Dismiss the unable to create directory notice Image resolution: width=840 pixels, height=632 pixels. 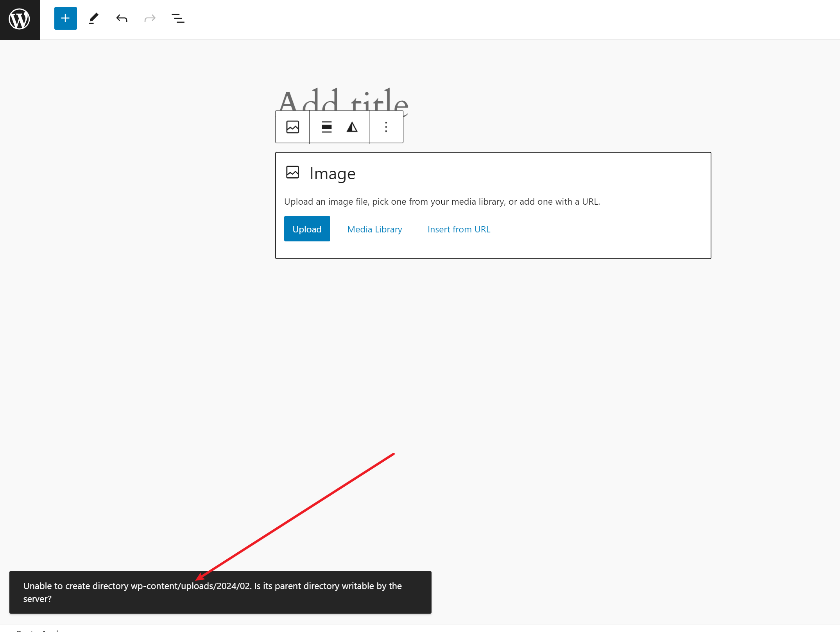(x=220, y=592)
